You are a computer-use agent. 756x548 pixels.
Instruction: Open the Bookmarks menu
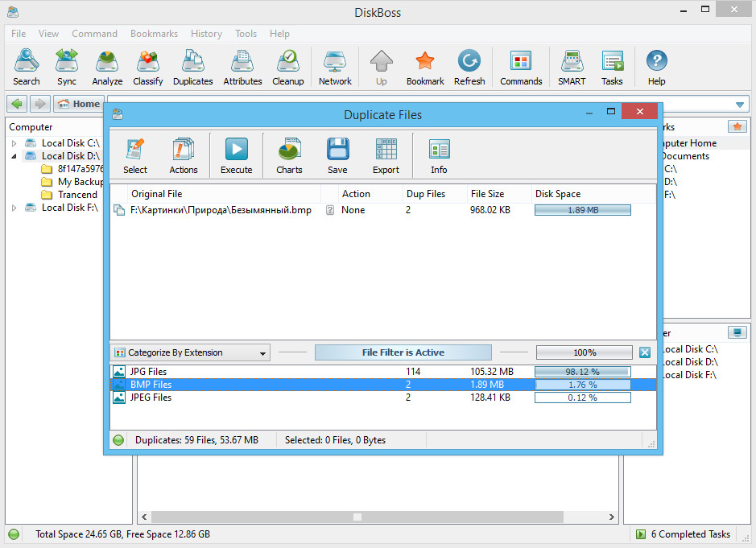(154, 34)
